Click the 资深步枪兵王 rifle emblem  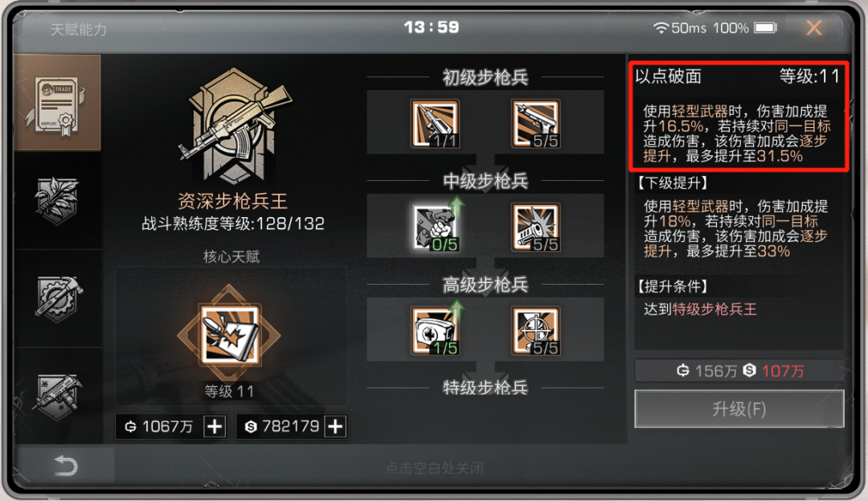232,126
